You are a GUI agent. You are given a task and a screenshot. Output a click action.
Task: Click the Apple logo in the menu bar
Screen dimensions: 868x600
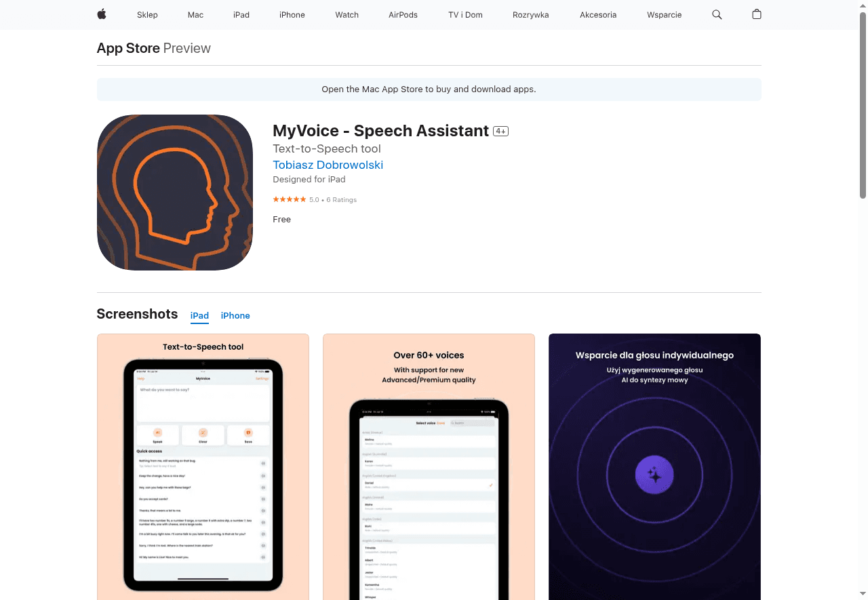[x=101, y=14]
